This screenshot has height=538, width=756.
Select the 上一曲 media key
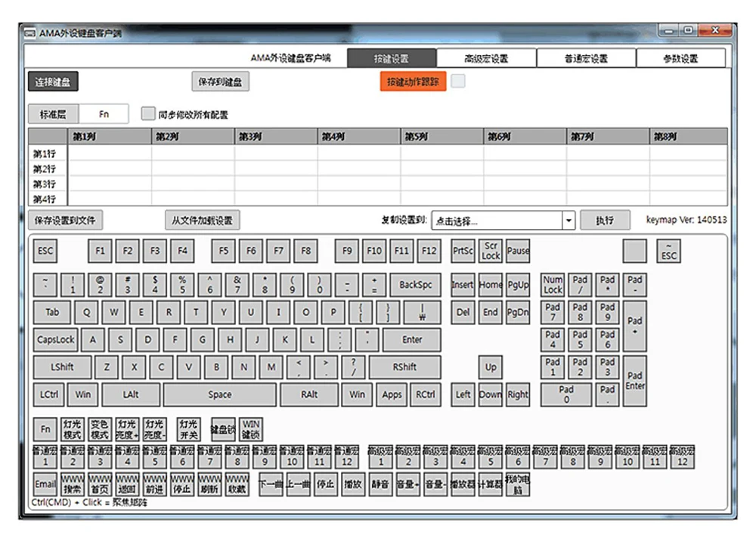click(x=298, y=484)
